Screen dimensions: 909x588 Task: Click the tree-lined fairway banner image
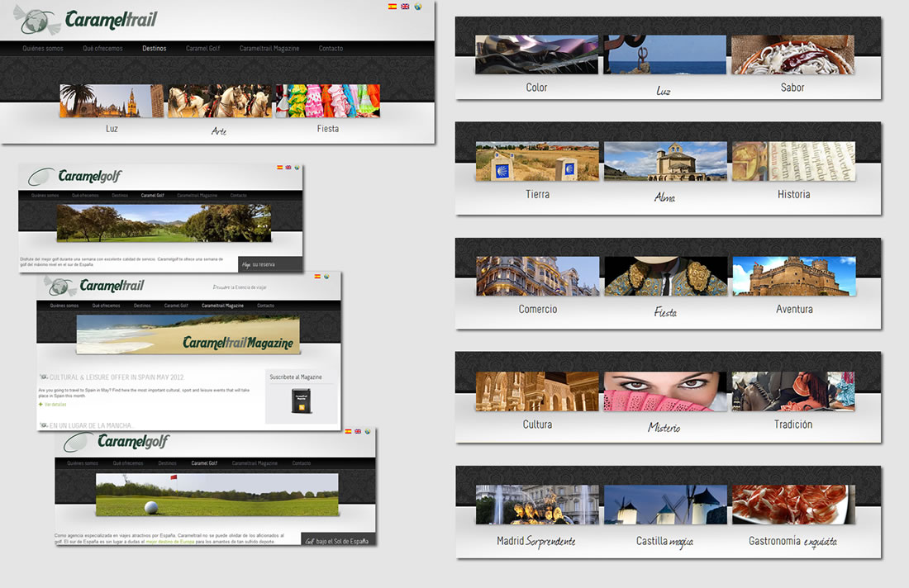point(164,222)
